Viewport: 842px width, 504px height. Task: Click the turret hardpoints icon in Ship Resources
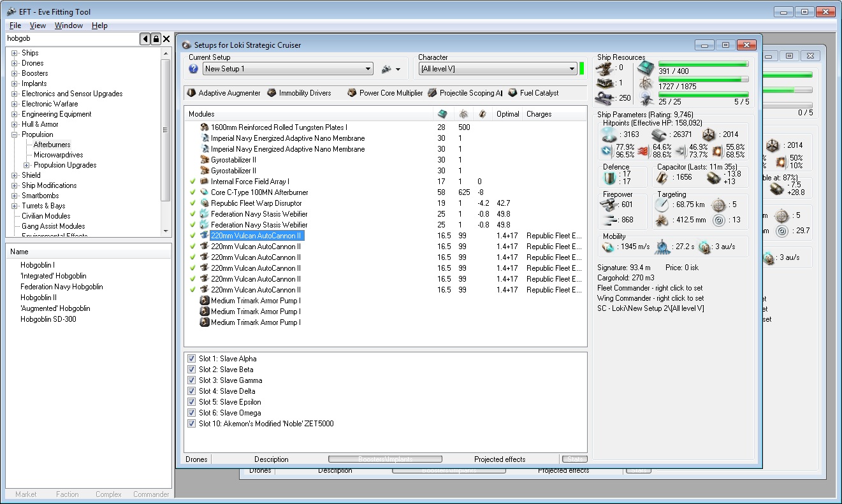[605, 68]
